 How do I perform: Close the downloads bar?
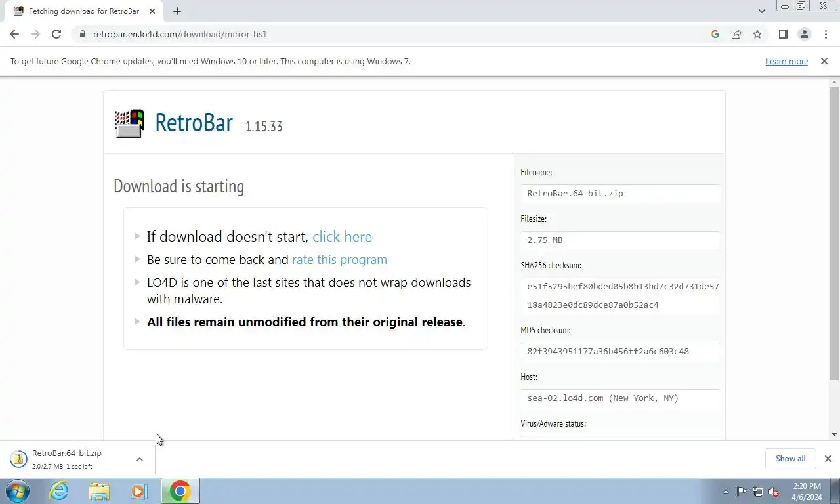(x=828, y=459)
